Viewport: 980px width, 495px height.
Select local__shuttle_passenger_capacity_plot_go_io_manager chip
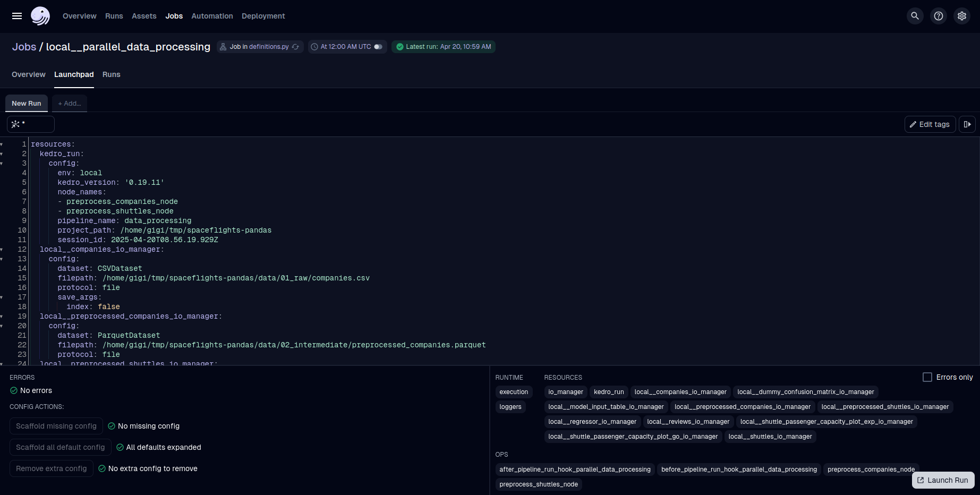[x=633, y=437]
